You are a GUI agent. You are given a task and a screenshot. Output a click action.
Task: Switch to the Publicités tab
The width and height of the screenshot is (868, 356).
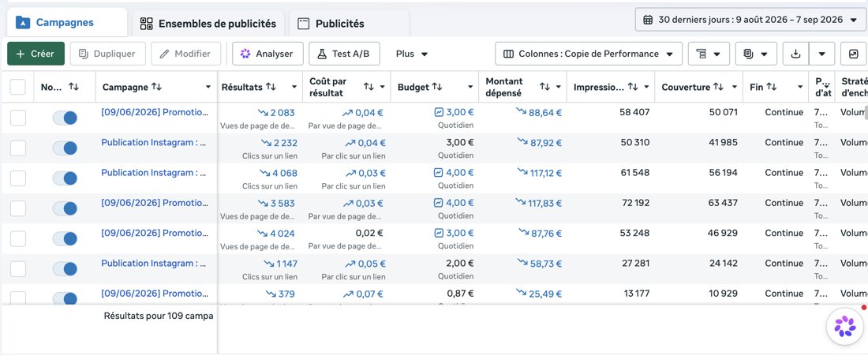(x=349, y=24)
